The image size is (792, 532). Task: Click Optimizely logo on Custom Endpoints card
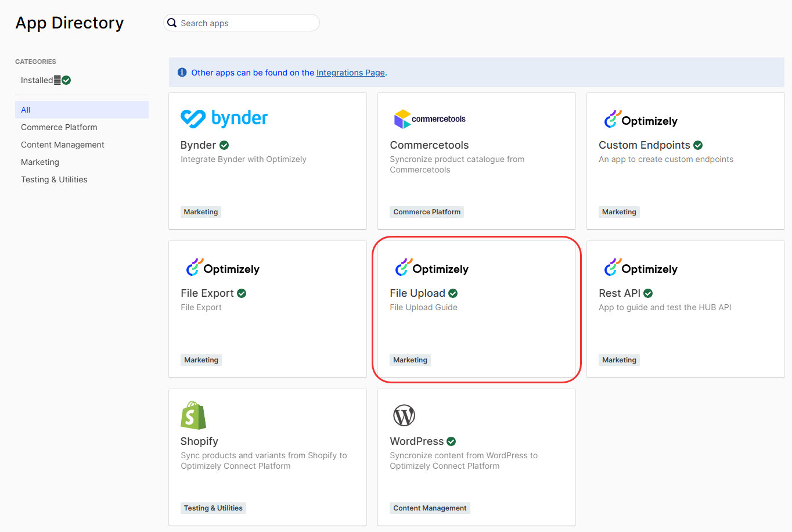point(641,120)
